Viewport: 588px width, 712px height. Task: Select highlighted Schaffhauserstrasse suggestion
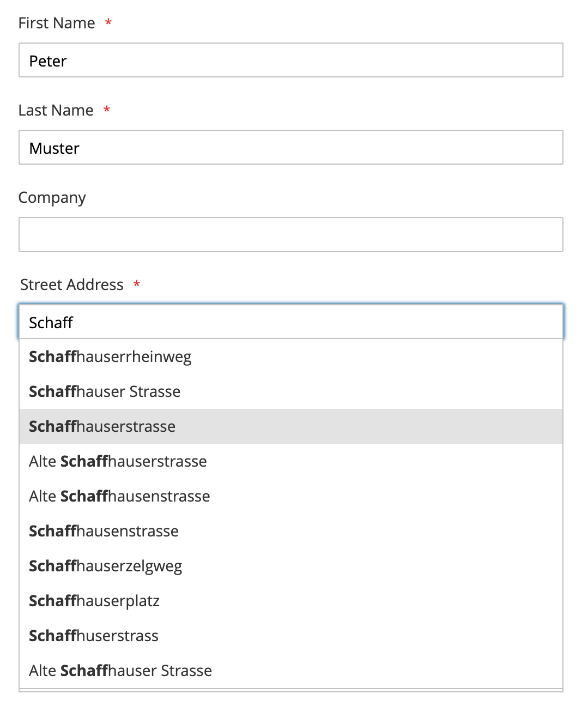[x=291, y=426]
